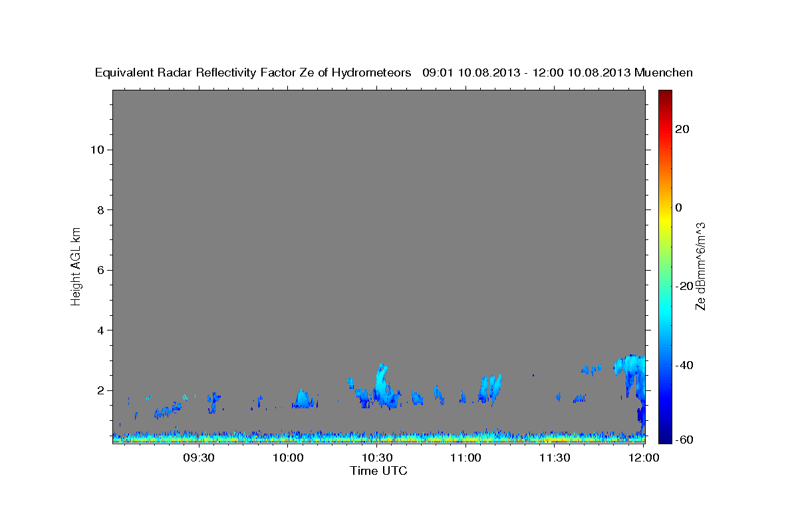Click the 11:00 time tick label
Viewport: 798px width, 532px height.
[466, 458]
